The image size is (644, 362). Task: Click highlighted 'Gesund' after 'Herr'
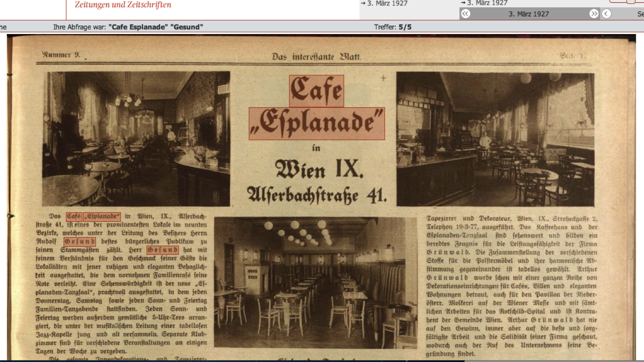(x=162, y=250)
